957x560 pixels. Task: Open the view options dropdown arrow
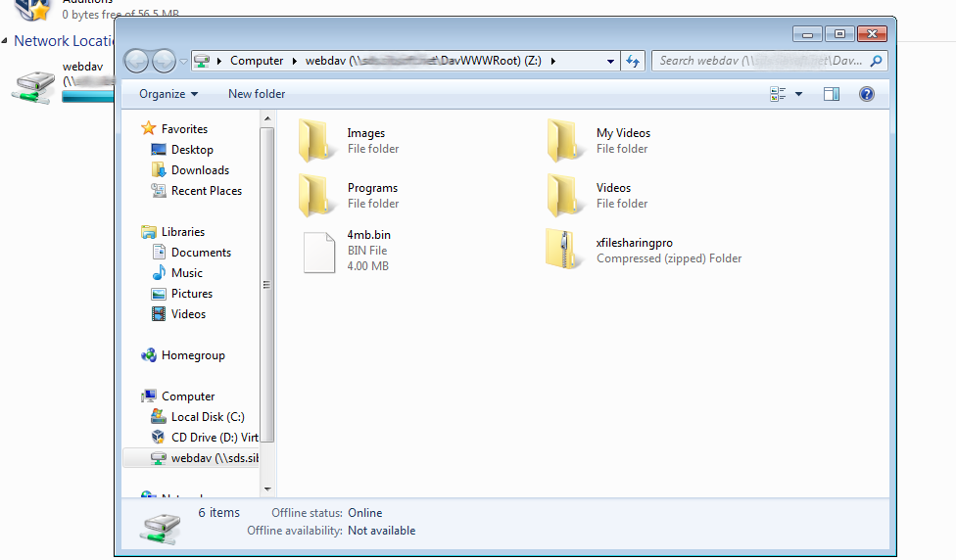pos(798,94)
